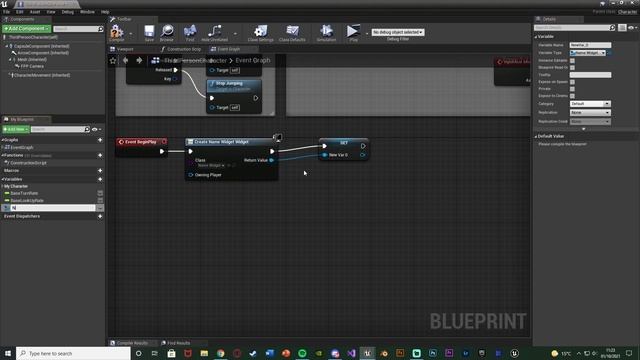Add a new macro with the Macros plus

(x=100, y=171)
